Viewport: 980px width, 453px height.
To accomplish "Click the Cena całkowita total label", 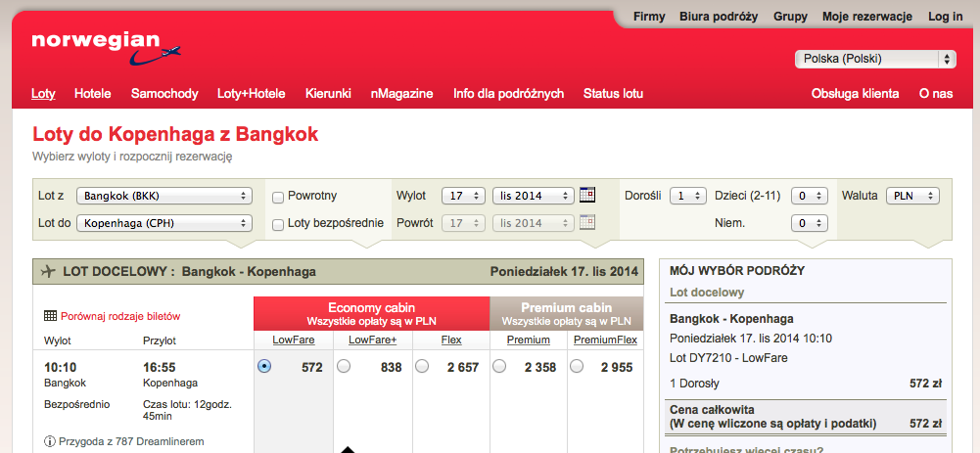I will [712, 410].
